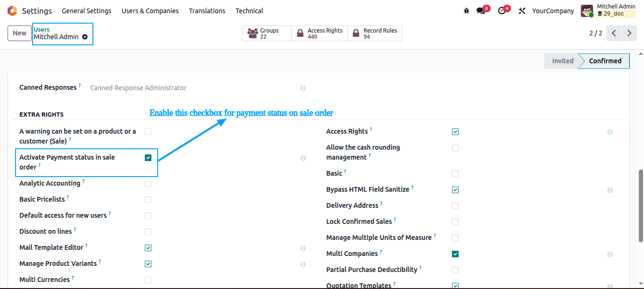Click info icon in Bypass HTML Field Sanitize row

610,190
